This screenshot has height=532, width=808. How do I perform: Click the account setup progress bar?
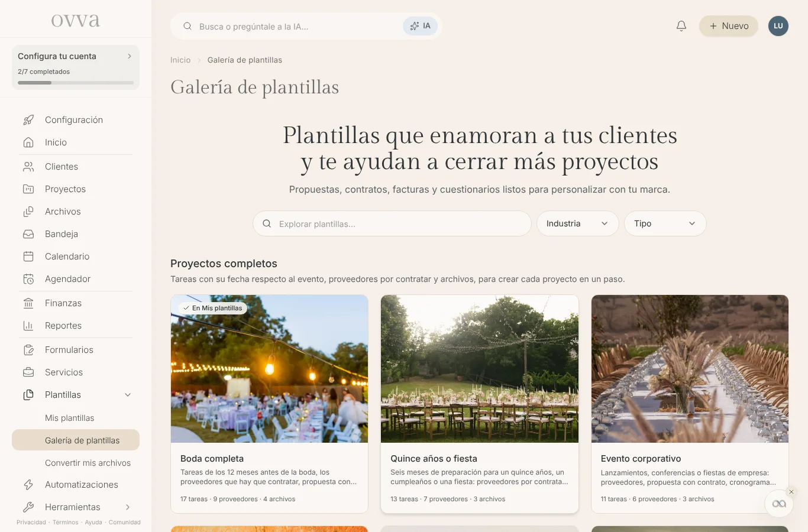76,83
